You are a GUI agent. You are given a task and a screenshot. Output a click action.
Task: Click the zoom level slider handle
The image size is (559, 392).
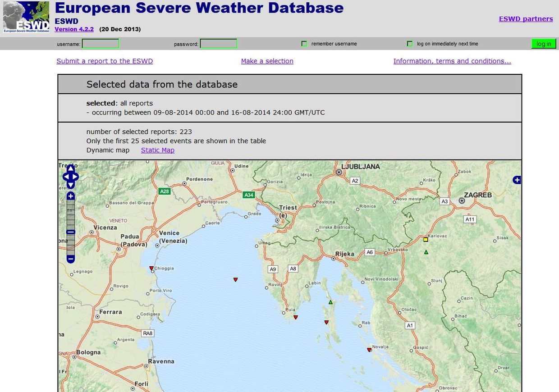[71, 232]
